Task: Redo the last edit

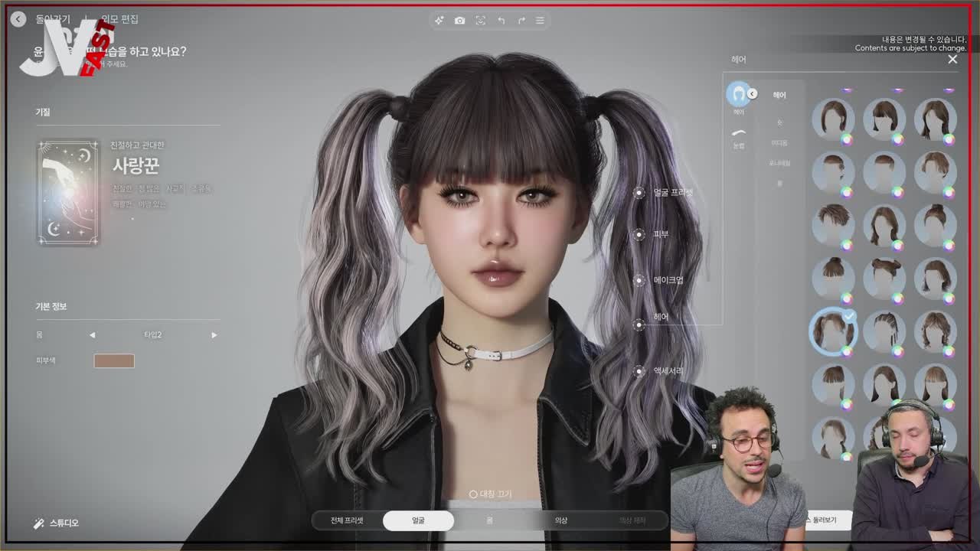Action: coord(521,21)
